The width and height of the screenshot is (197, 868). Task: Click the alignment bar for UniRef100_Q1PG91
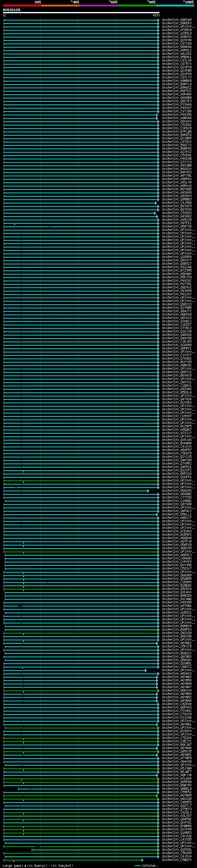(x=95, y=850)
